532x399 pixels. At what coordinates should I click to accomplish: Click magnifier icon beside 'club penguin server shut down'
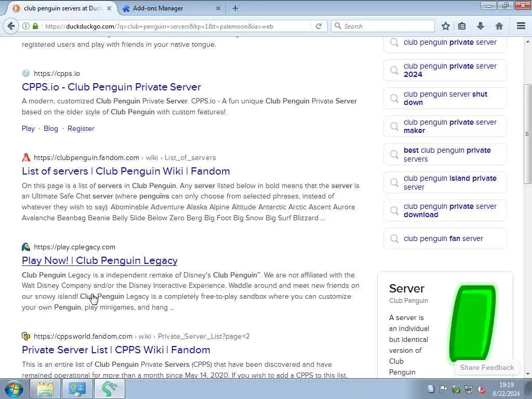pos(394,98)
